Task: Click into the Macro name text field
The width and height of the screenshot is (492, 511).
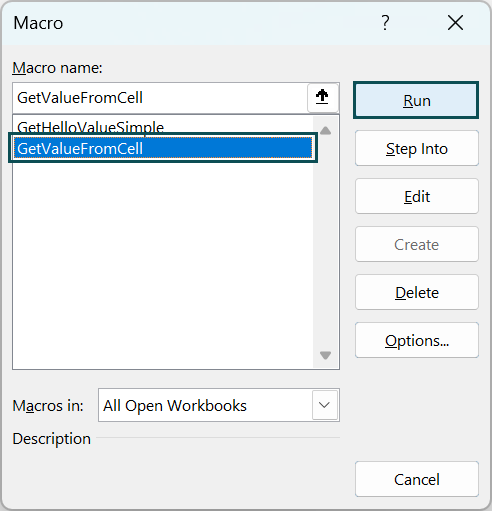Action: [160, 98]
